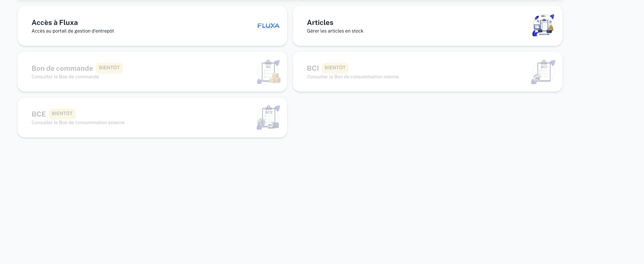Click the BIENTÔT badge beside BCI
This screenshot has height=264, width=644.
[335, 68]
